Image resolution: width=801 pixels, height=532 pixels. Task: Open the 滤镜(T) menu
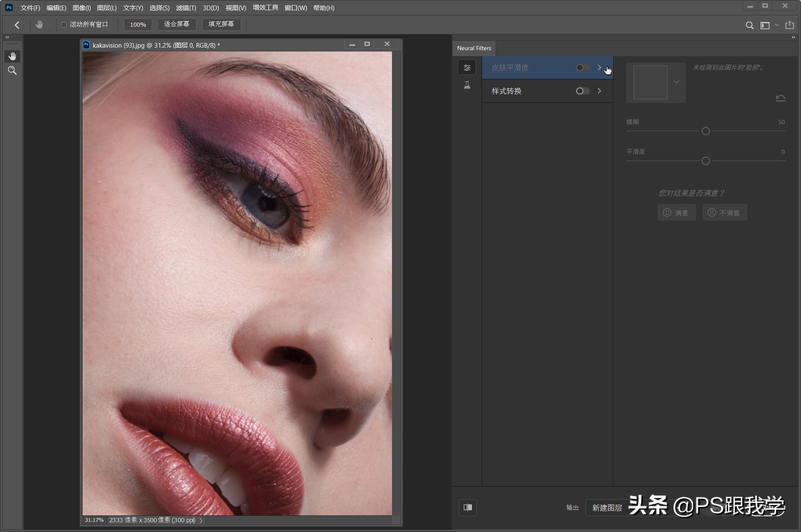pos(186,8)
